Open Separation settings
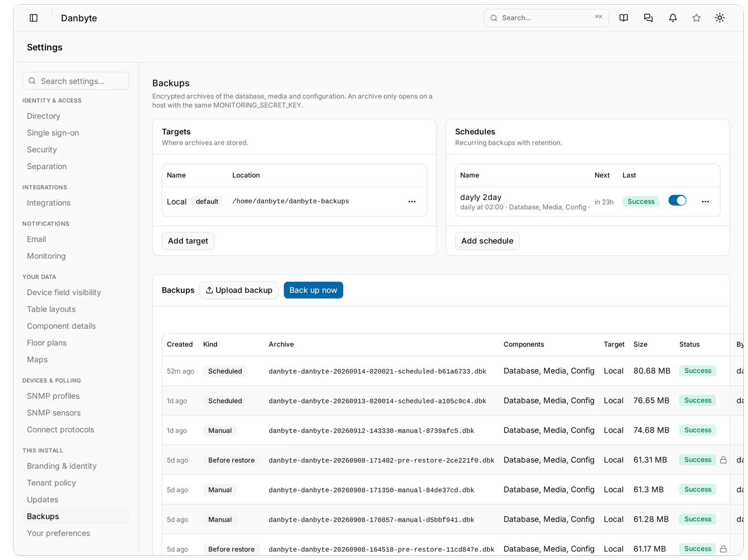The image size is (748, 560). (x=47, y=166)
